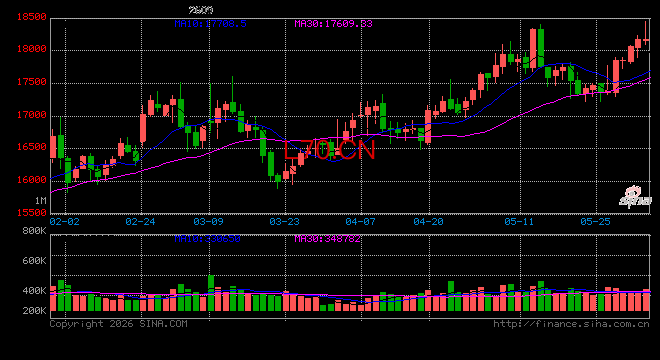
Task: Click the MA10:17708.5 price indicator label
Action: [210, 24]
